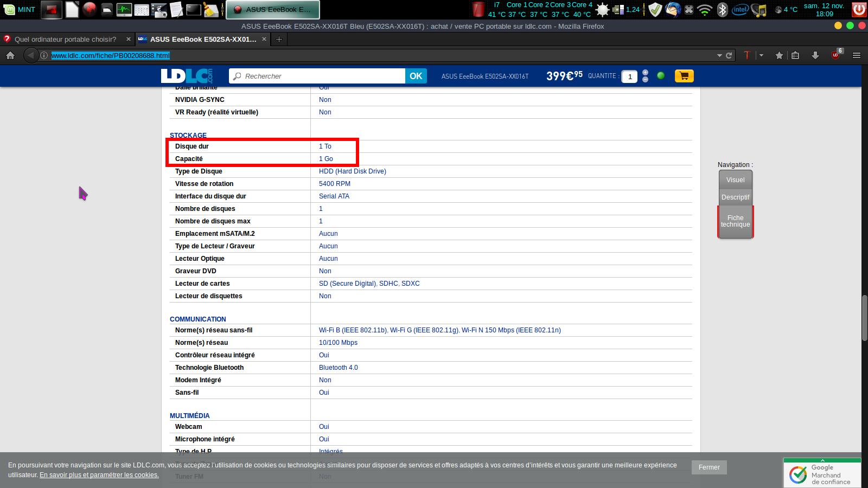Decrease quantity with the minus button
This screenshot has height=488, width=868.
click(645, 80)
